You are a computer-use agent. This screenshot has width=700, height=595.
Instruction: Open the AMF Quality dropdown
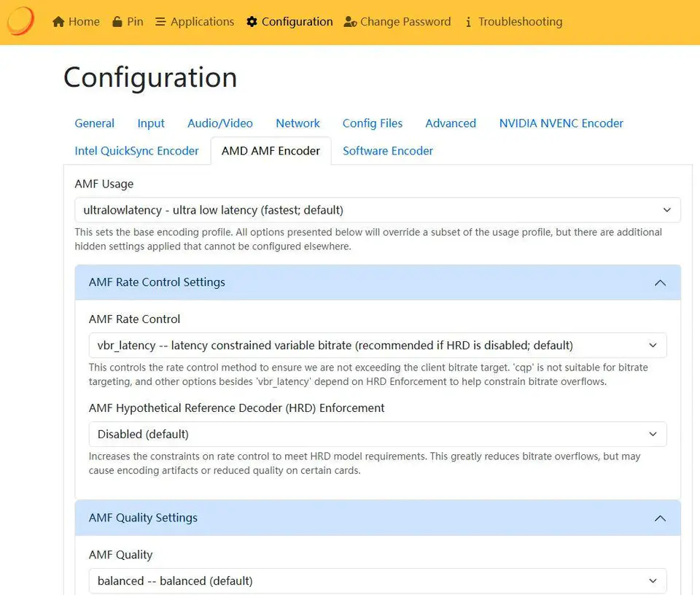tap(378, 580)
